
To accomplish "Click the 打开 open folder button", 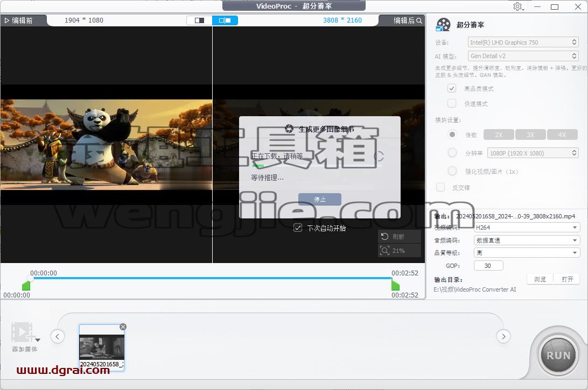I will pyautogui.click(x=568, y=279).
